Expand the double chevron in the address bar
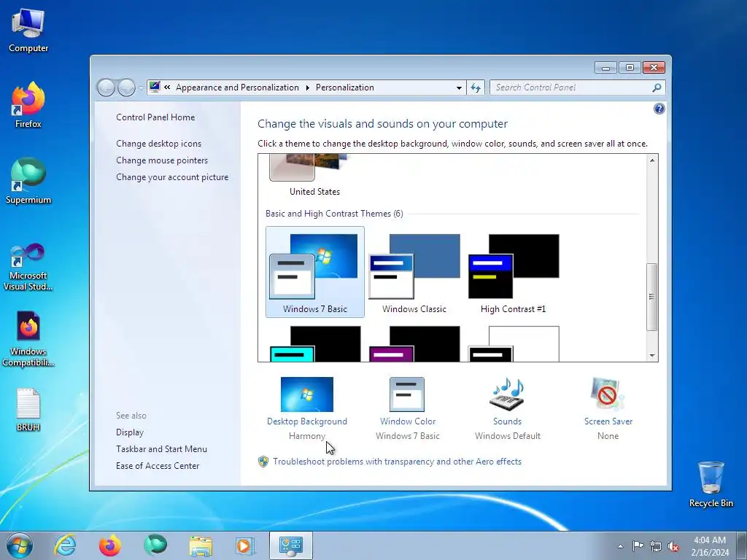The height and width of the screenshot is (560, 747). tap(167, 87)
